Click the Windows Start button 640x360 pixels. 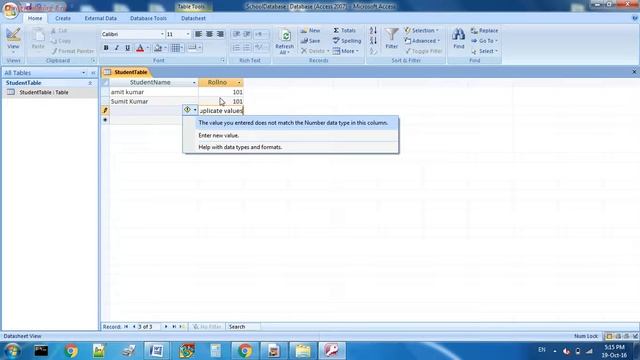coord(12,351)
